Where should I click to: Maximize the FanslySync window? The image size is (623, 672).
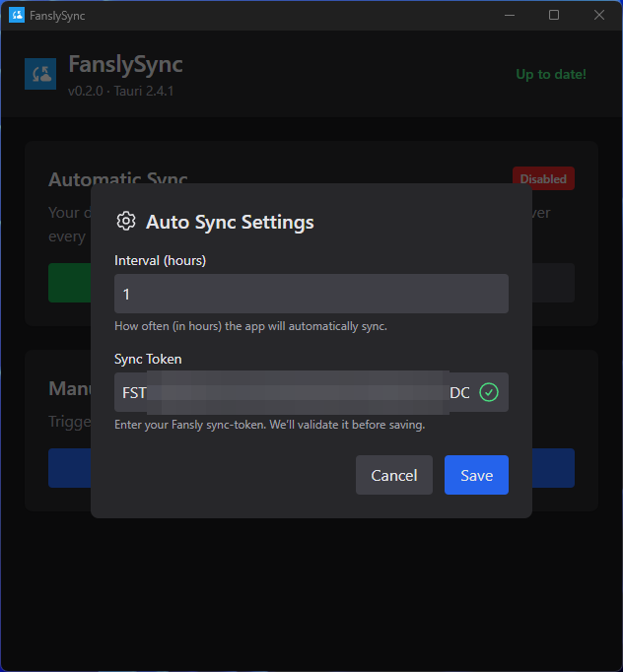(x=554, y=16)
